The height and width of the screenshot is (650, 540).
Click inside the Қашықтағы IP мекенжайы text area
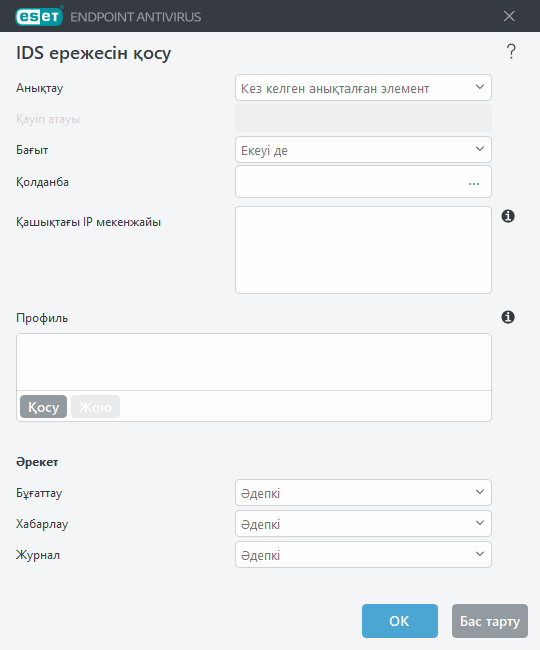(x=363, y=250)
